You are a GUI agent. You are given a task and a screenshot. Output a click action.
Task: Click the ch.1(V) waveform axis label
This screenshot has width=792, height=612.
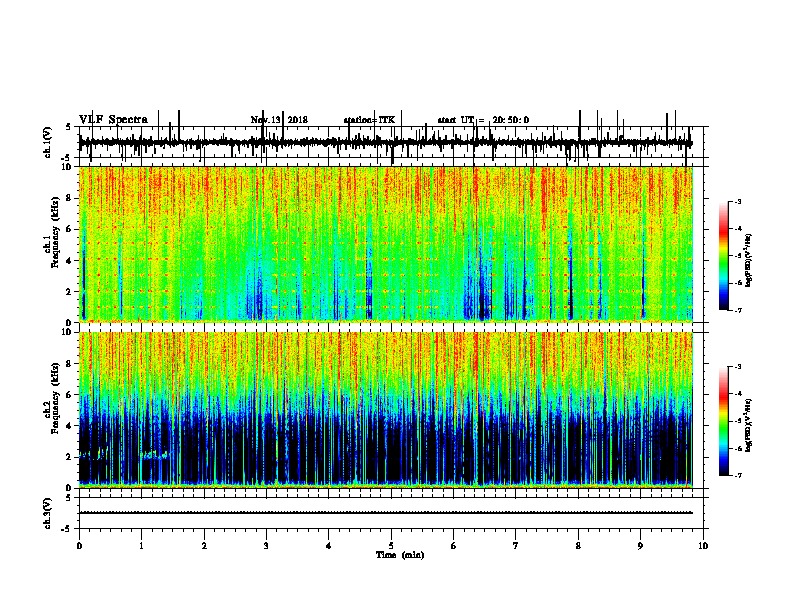[48, 142]
